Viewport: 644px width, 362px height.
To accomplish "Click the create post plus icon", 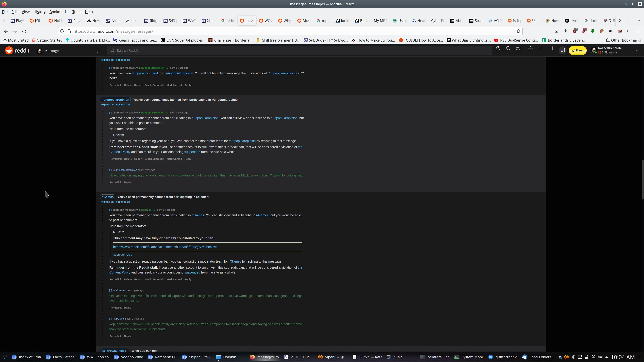I will [552, 48].
